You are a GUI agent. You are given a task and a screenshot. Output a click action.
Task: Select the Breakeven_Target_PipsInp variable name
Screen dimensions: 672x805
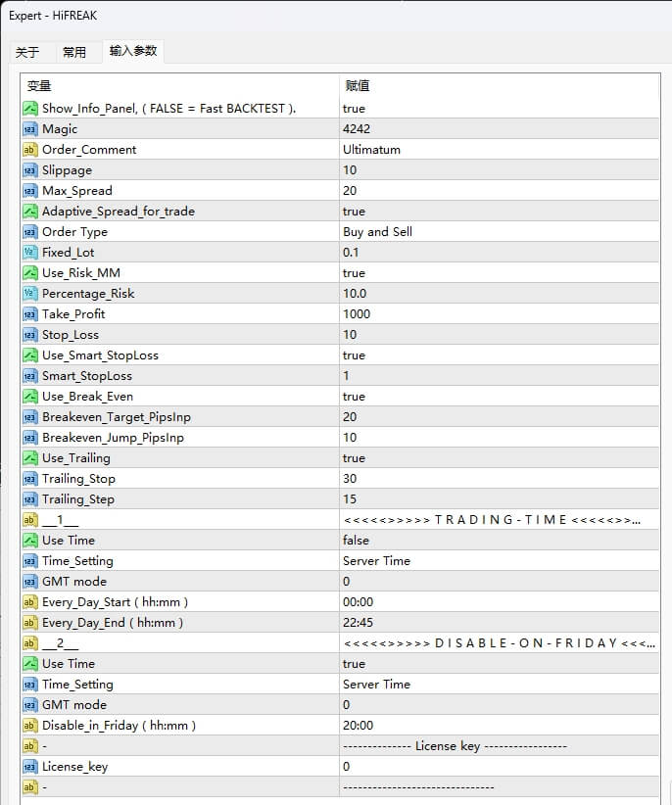point(117,417)
